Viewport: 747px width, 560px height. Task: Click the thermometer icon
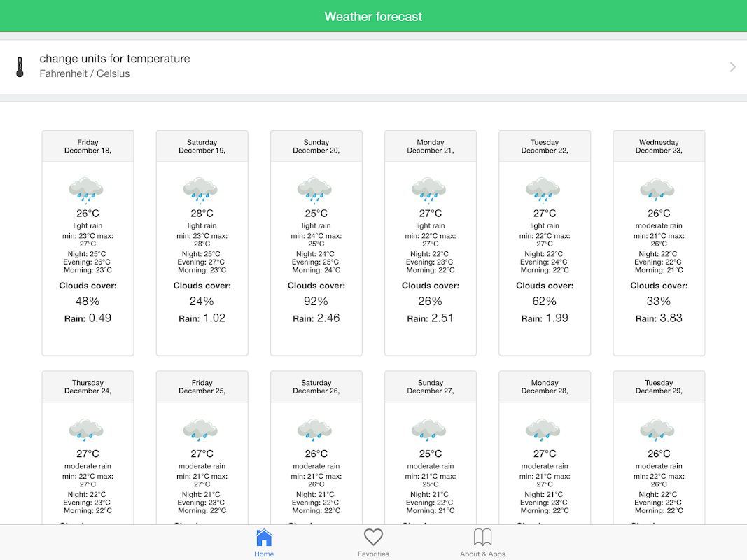20,67
